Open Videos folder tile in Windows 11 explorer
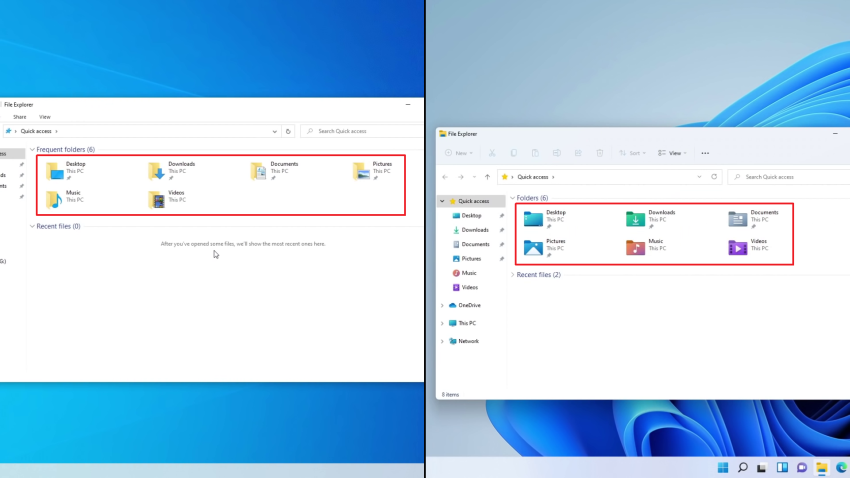The height and width of the screenshot is (478, 850). [748, 248]
